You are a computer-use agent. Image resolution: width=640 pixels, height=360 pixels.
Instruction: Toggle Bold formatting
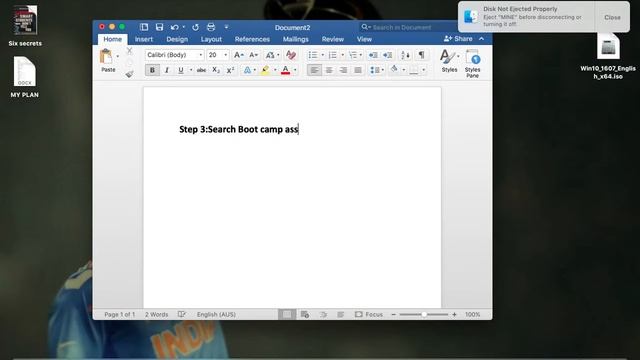click(x=152, y=70)
